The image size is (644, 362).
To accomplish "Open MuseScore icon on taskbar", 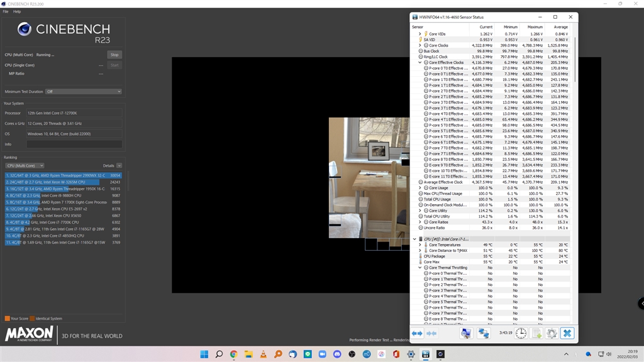I will 367,354.
